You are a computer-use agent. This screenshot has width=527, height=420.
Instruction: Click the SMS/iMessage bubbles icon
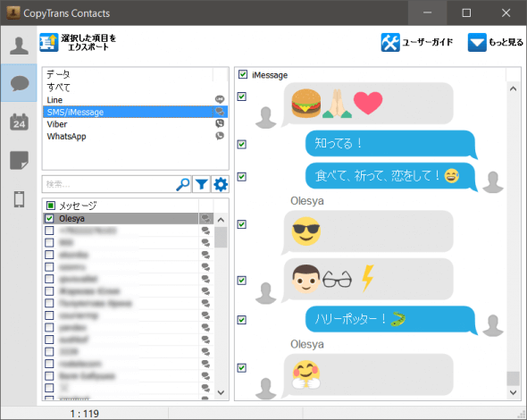[x=220, y=112]
